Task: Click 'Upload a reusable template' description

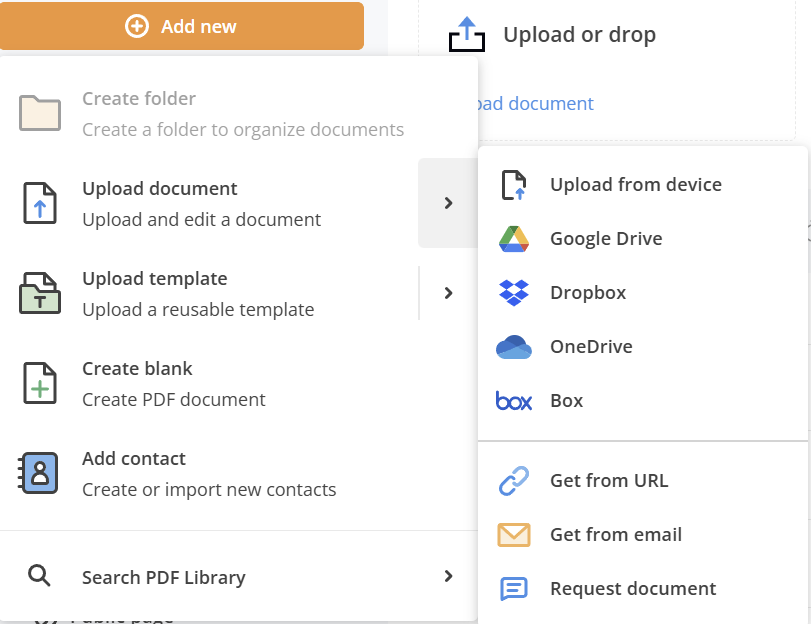Action: pyautogui.click(x=198, y=309)
